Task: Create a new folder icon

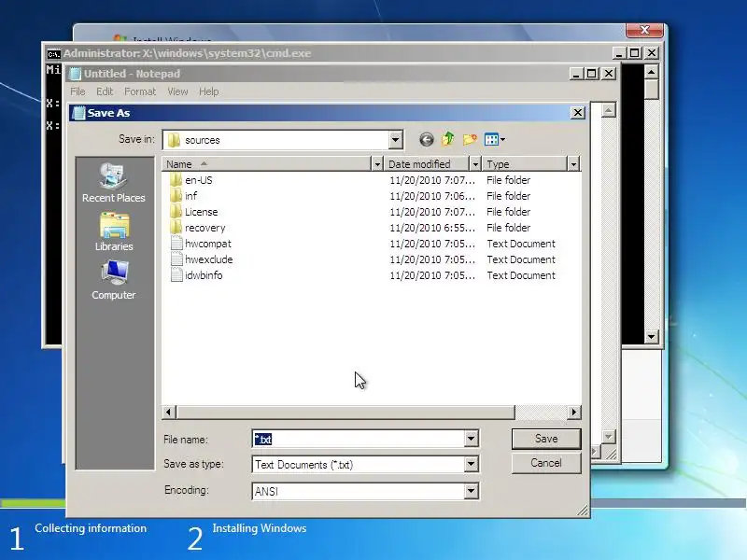Action: coord(470,139)
